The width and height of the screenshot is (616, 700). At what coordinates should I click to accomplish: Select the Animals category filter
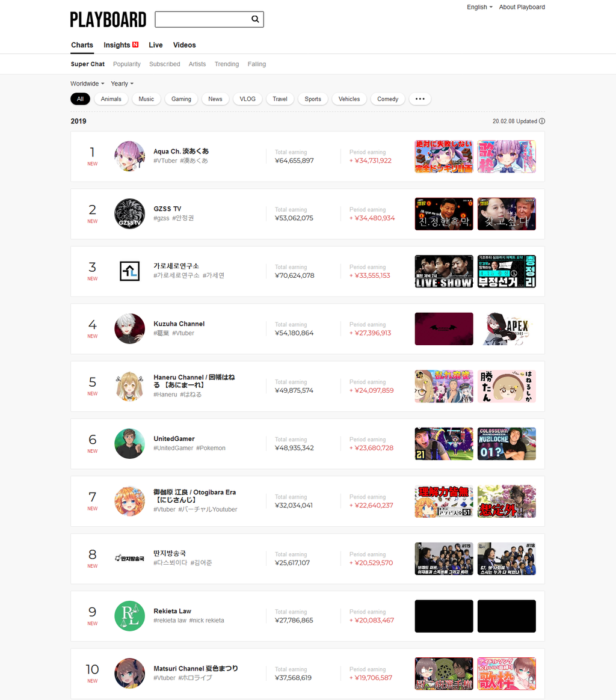pyautogui.click(x=111, y=99)
